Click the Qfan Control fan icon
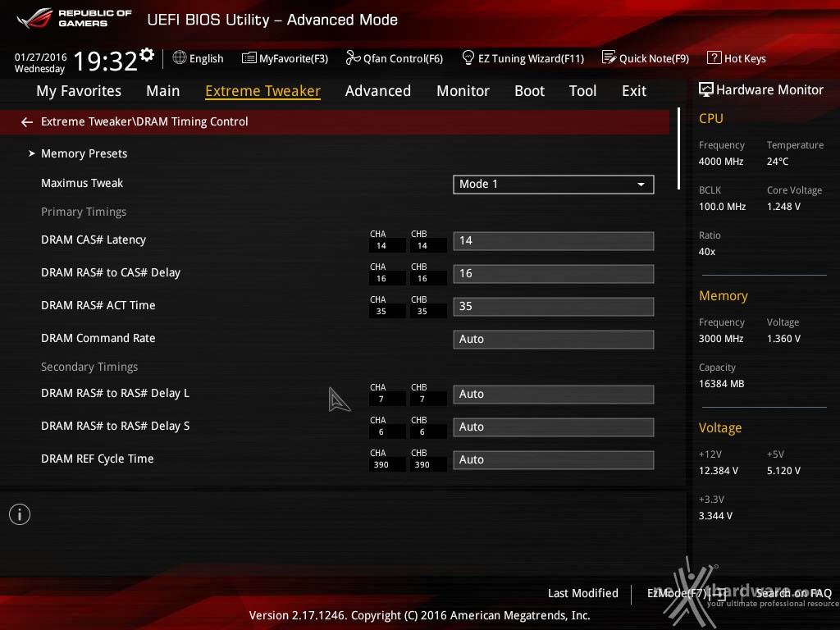The image size is (840, 630). pyautogui.click(x=353, y=57)
